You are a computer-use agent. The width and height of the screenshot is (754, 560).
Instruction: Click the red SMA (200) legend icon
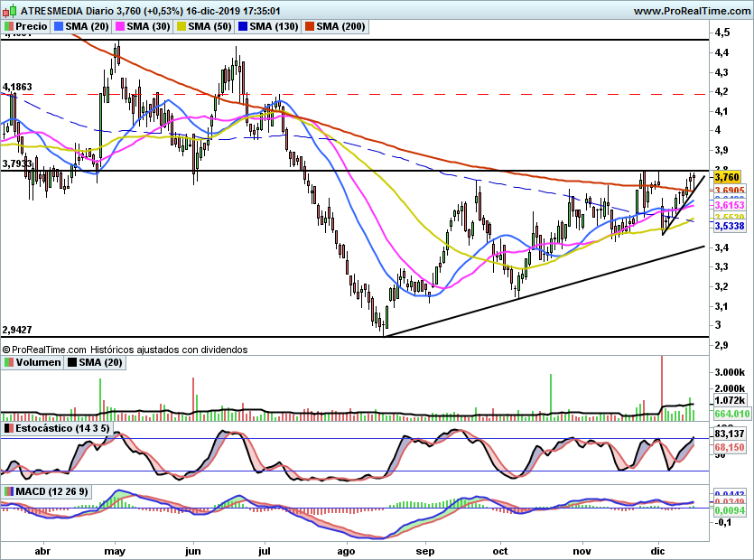tap(309, 26)
